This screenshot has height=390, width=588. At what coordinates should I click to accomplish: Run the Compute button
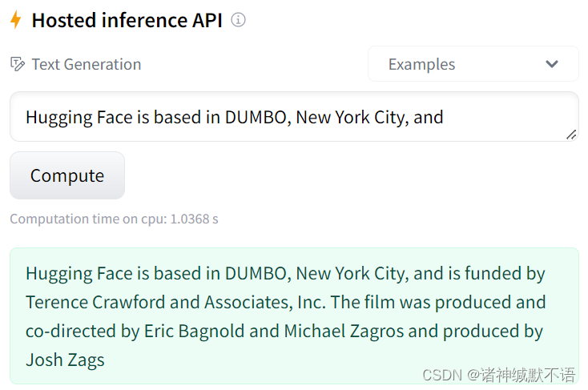tap(67, 175)
